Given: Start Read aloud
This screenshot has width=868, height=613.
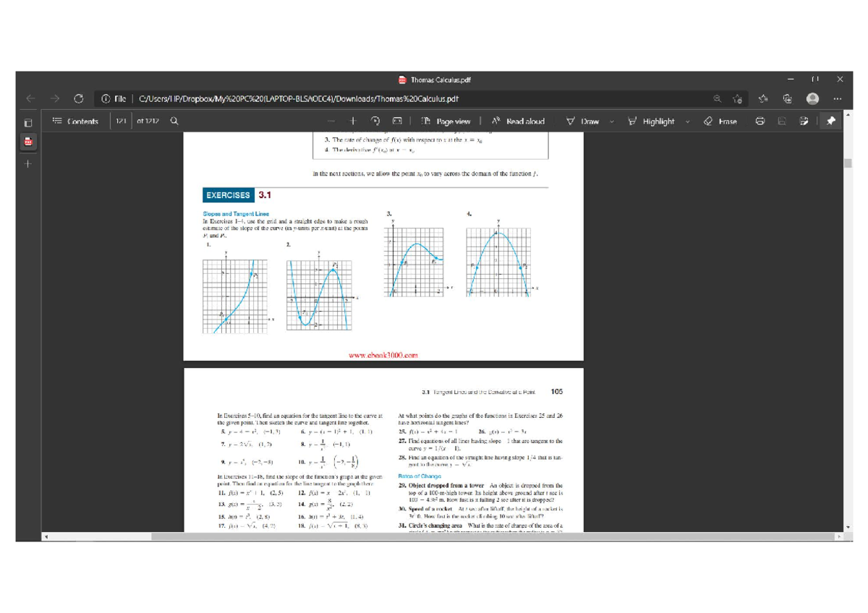Looking at the screenshot, I should (518, 121).
